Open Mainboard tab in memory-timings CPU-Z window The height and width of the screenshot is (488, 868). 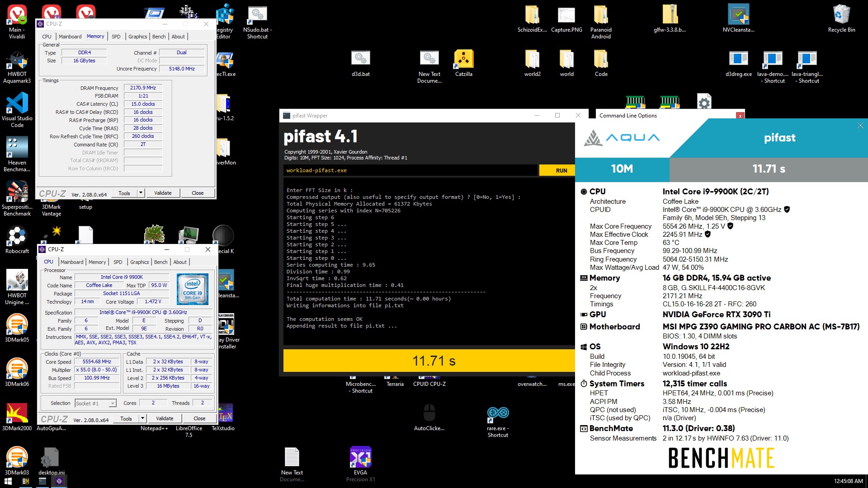(x=70, y=37)
